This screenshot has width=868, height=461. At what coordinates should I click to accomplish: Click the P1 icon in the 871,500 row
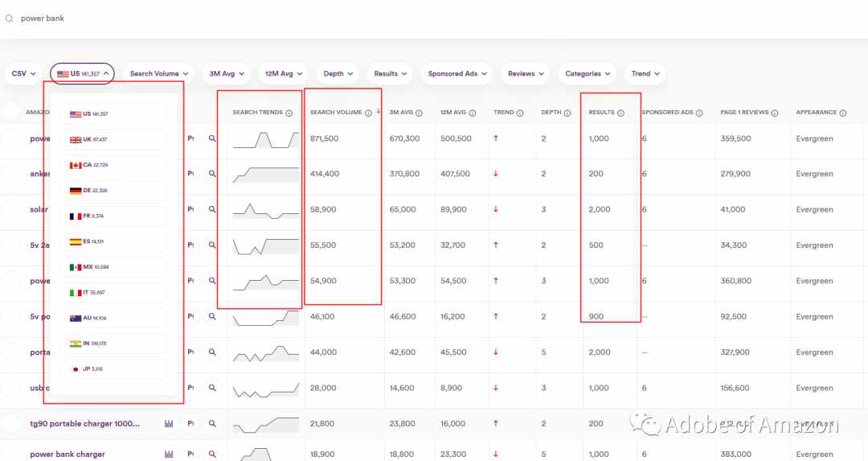pos(190,138)
